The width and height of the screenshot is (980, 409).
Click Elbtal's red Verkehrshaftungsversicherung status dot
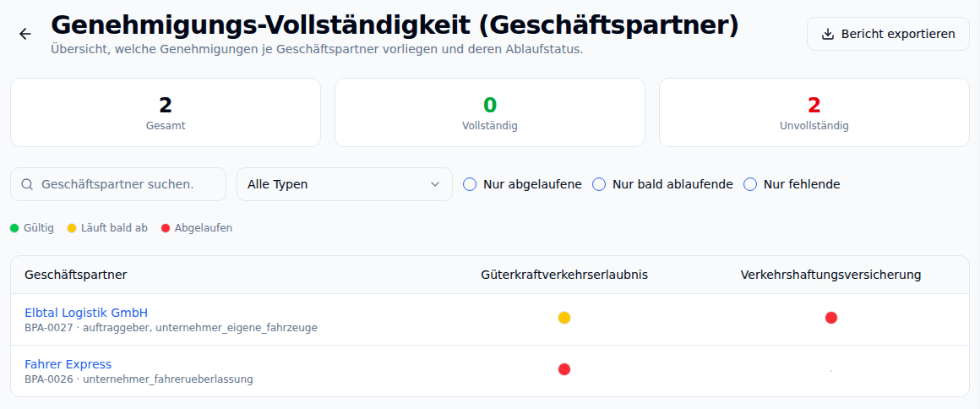[831, 318]
